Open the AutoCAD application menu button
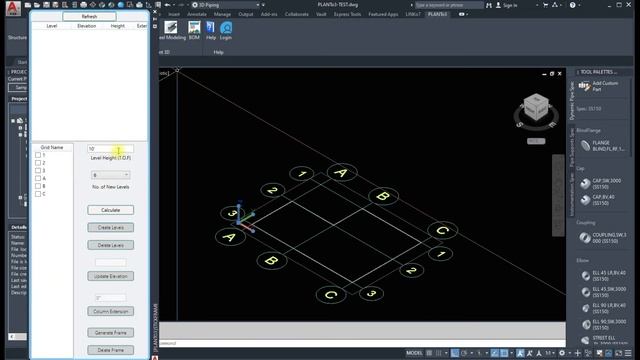This screenshot has width=640, height=360. 13,8
